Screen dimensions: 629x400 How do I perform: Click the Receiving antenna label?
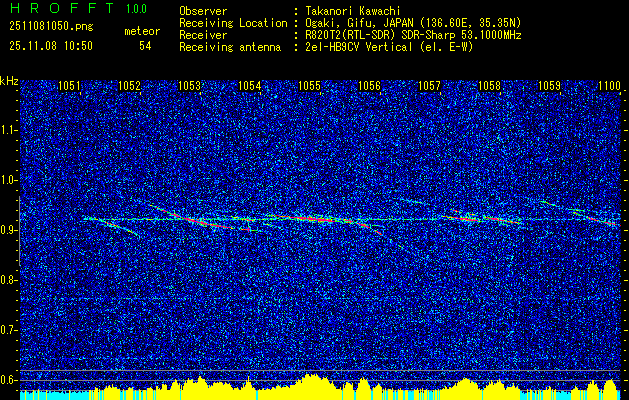(230, 47)
